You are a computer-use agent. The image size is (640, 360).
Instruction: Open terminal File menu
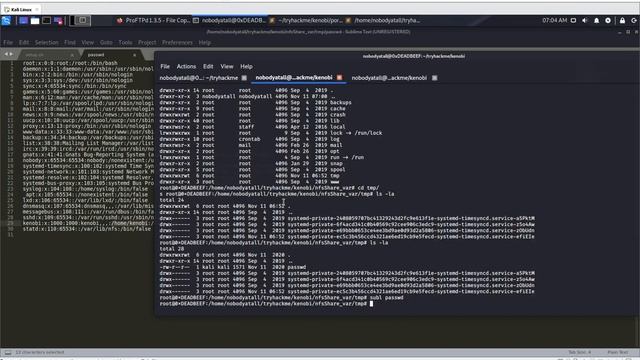tap(165, 67)
